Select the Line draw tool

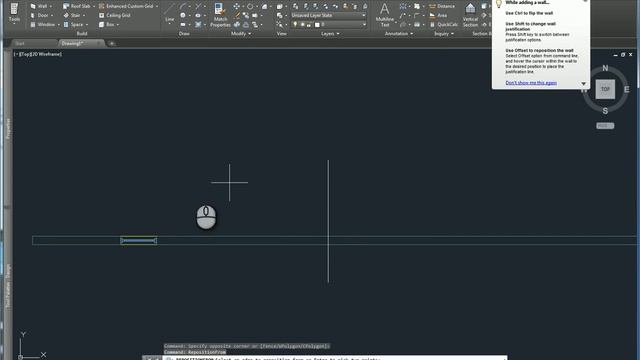pyautogui.click(x=169, y=12)
